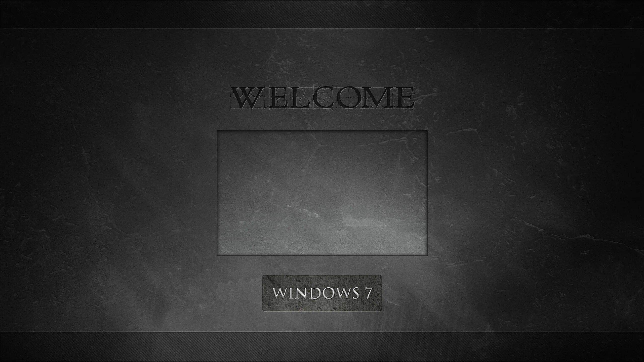
Task: Select the bottom border strip
Action: (322, 349)
